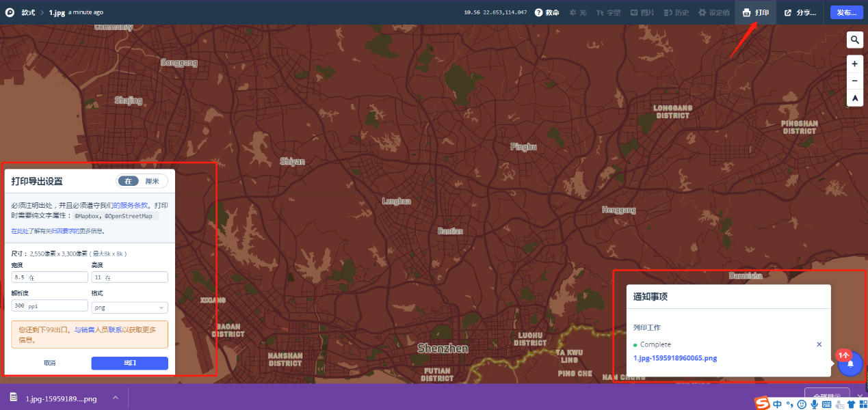Zoom out with the minus button
This screenshot has width=868, height=410.
pos(855,81)
